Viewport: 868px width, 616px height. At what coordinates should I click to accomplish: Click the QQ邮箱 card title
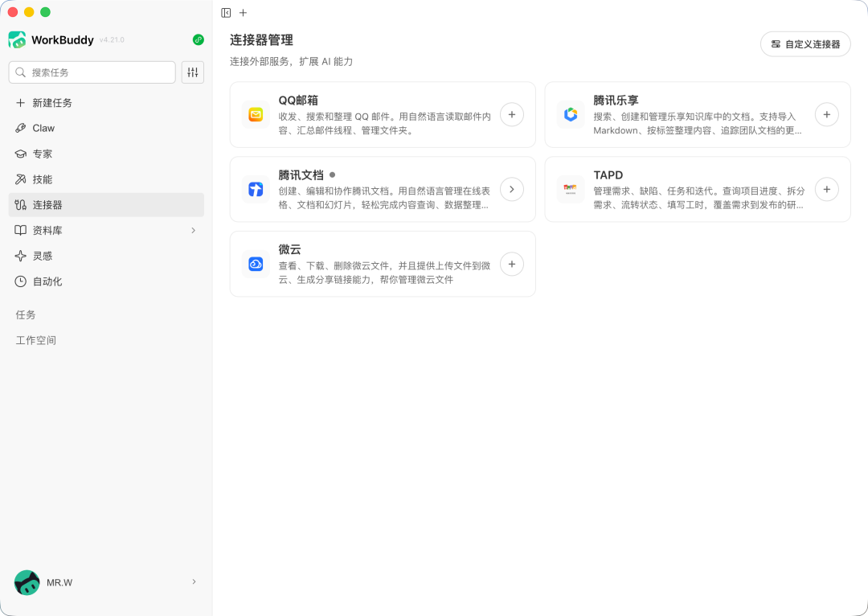298,101
